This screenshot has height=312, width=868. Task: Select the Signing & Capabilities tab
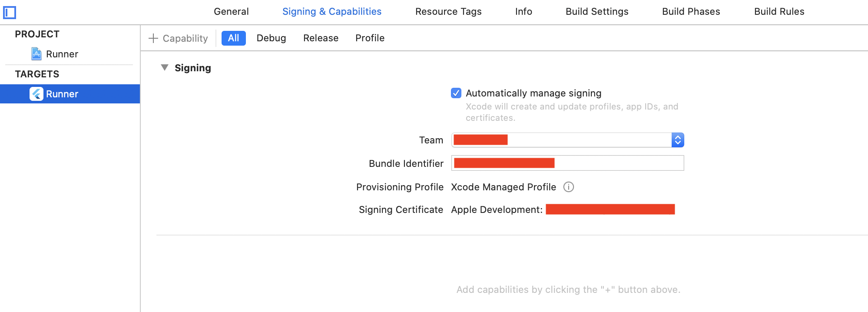(x=332, y=12)
